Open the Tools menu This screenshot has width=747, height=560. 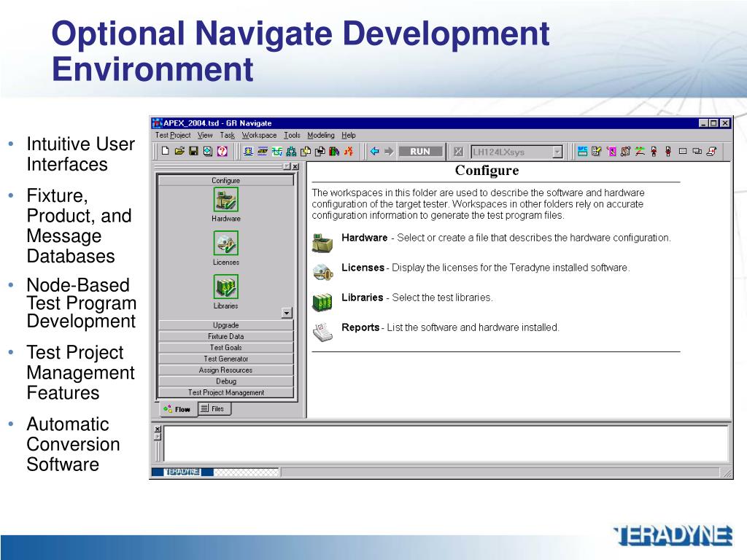pos(292,135)
